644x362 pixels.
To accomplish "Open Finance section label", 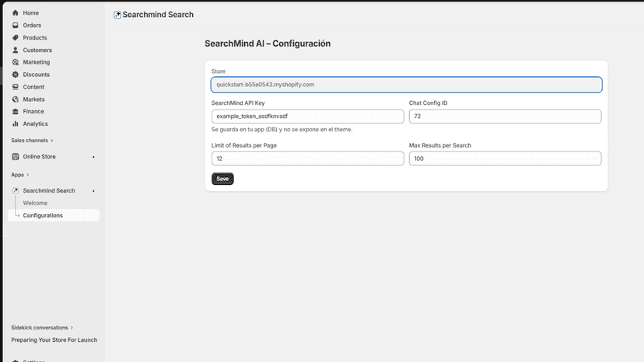I will click(x=33, y=111).
